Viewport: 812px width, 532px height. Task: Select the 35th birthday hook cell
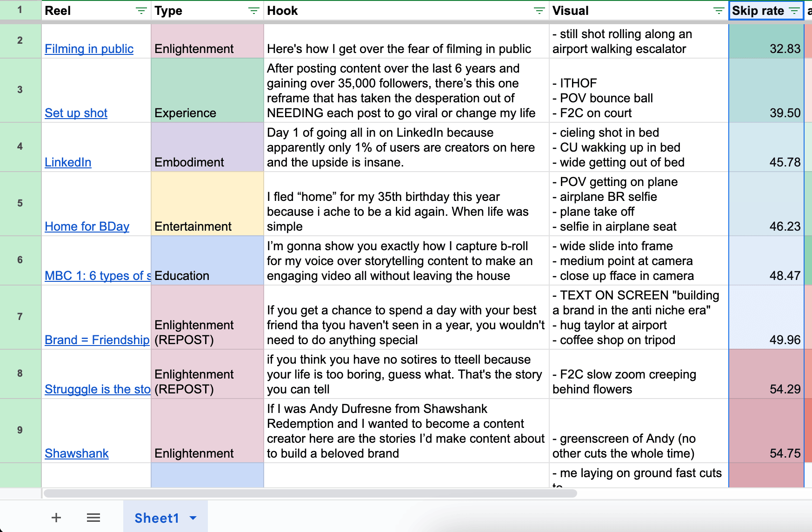pos(406,204)
